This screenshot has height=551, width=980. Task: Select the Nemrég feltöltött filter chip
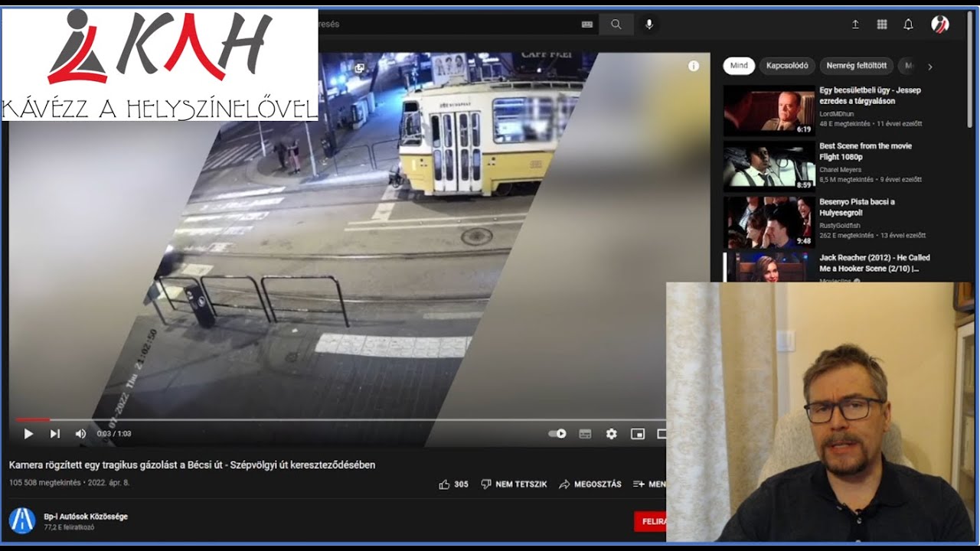click(856, 66)
